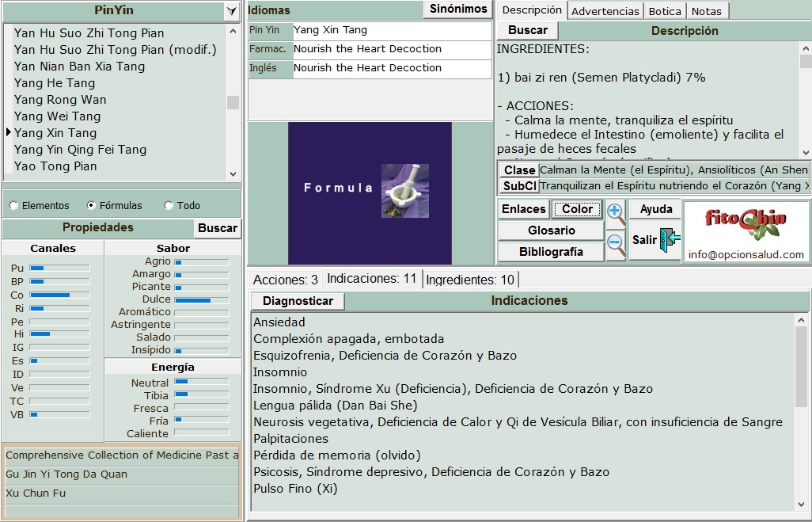
Task: Select the Complexión apagada, embotada indication
Action: click(x=349, y=339)
